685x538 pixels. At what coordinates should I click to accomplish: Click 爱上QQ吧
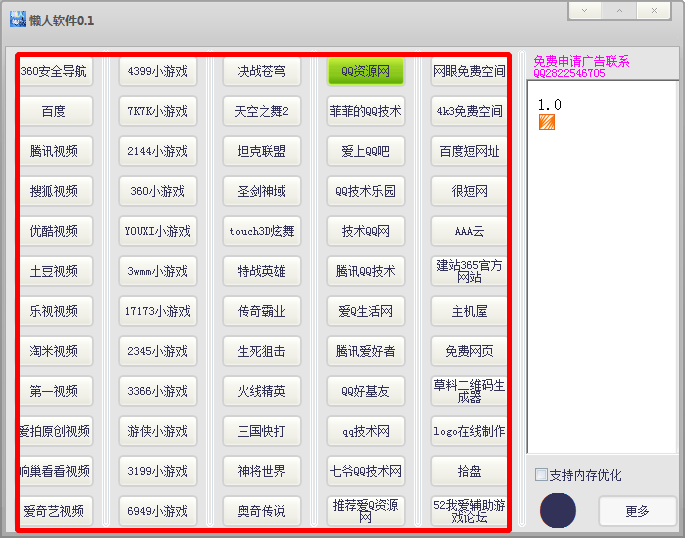point(366,151)
